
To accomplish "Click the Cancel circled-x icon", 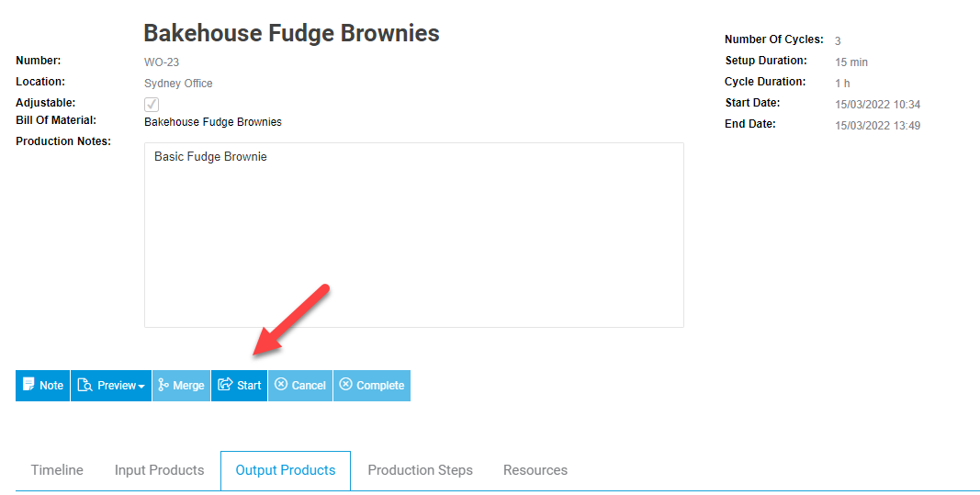I will coord(281,385).
